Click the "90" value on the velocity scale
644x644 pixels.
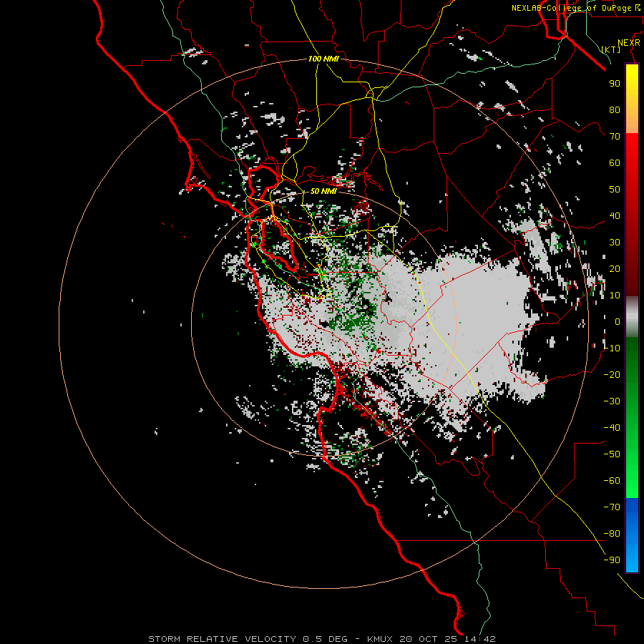pos(615,84)
